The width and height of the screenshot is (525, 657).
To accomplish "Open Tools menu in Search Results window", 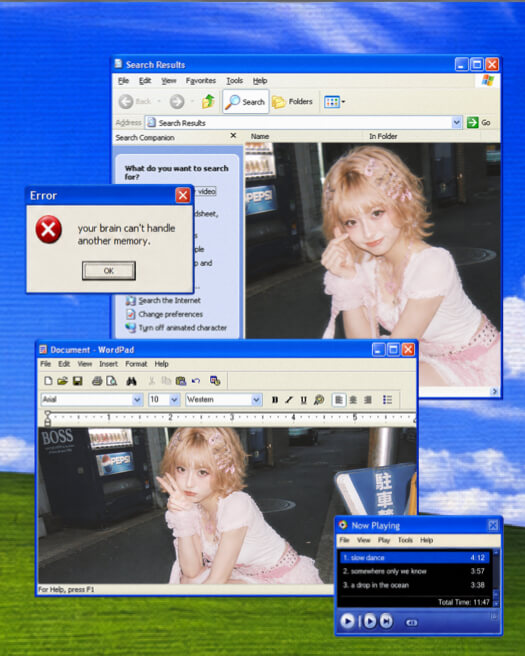I will click(x=235, y=80).
